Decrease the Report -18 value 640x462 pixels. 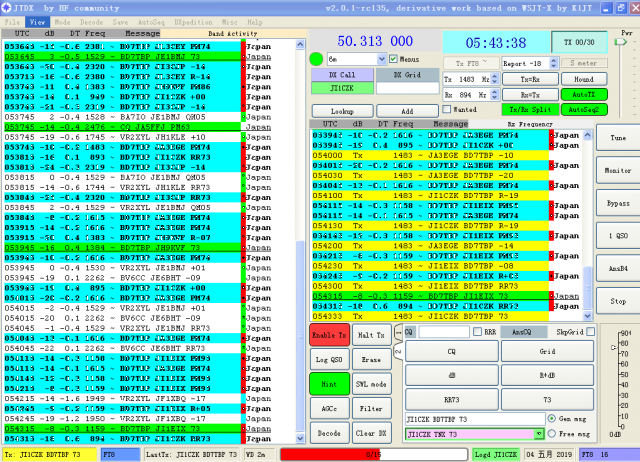553,66
